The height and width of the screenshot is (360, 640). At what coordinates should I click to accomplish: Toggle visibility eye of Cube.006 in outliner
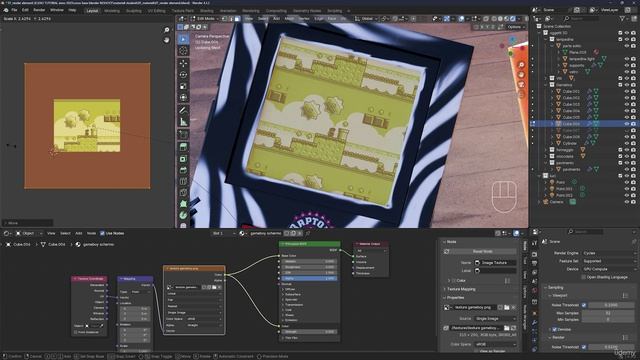[627, 124]
